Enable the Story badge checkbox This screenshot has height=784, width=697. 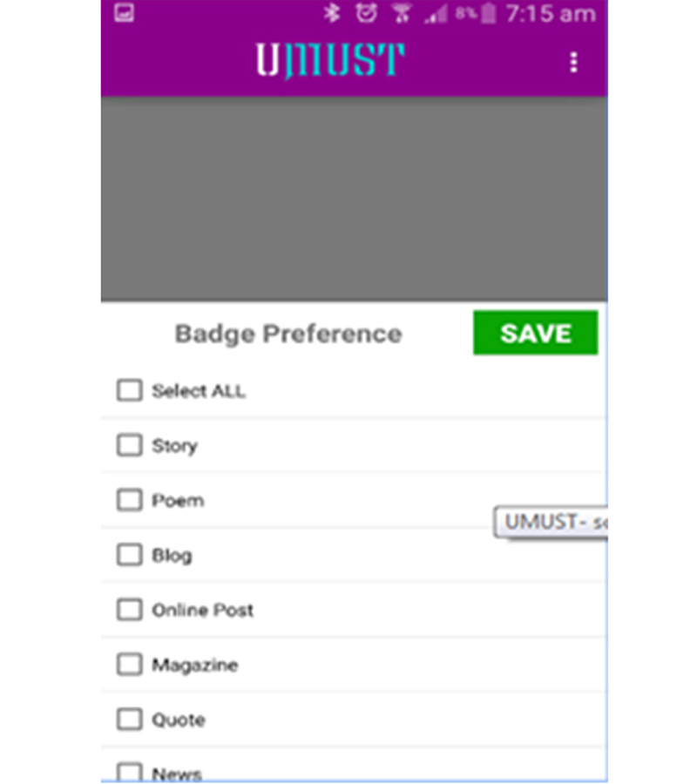[x=130, y=445]
